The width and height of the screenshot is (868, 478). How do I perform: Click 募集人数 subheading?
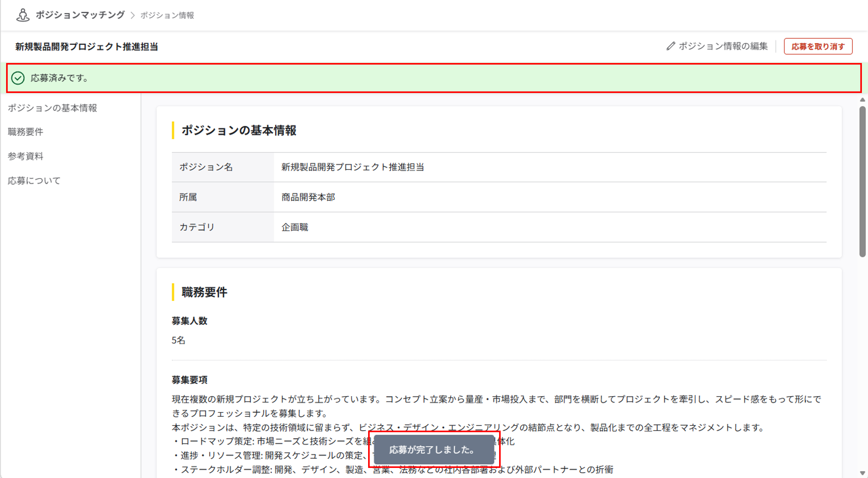pyautogui.click(x=189, y=321)
